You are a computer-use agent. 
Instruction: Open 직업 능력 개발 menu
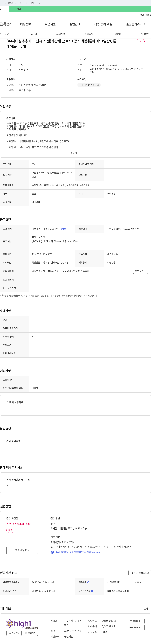tap(103, 24)
